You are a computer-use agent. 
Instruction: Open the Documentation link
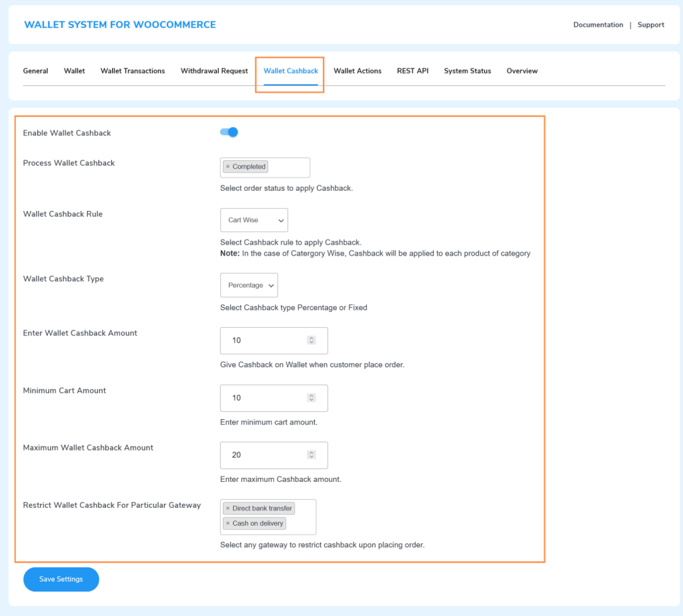598,25
